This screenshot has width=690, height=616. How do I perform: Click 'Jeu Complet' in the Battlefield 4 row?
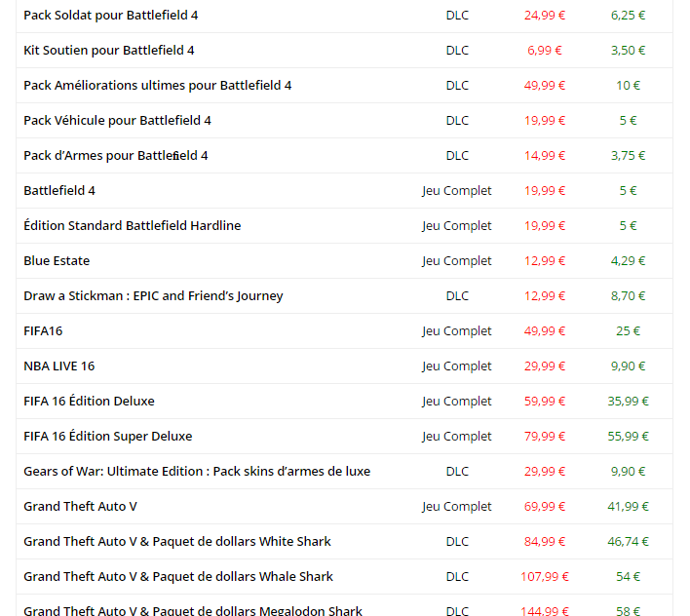pyautogui.click(x=457, y=191)
